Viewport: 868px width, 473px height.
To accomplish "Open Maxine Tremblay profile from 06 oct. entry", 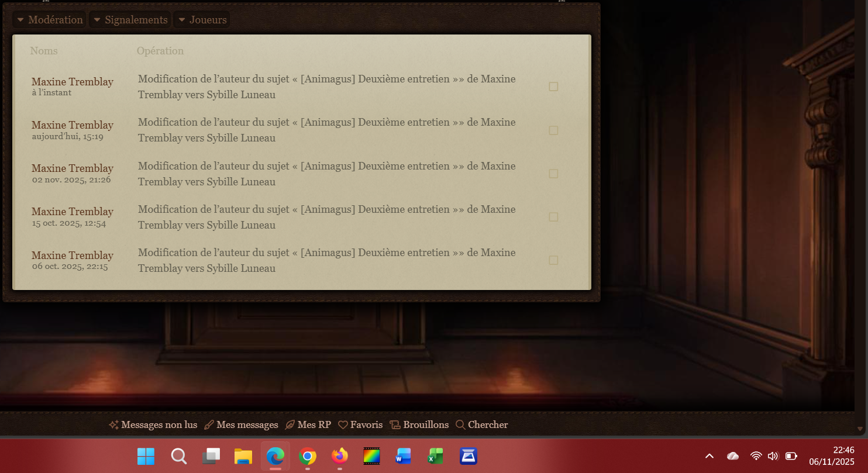I will point(73,256).
